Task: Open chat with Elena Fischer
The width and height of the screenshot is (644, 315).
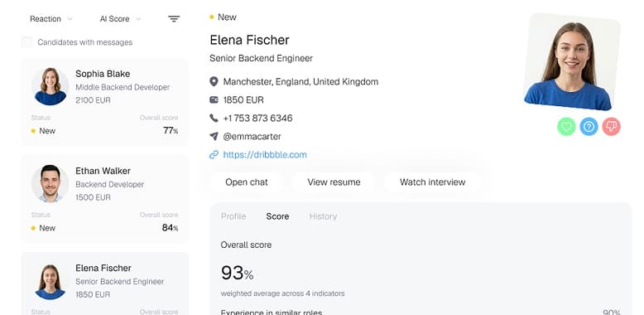Action: pos(247,182)
